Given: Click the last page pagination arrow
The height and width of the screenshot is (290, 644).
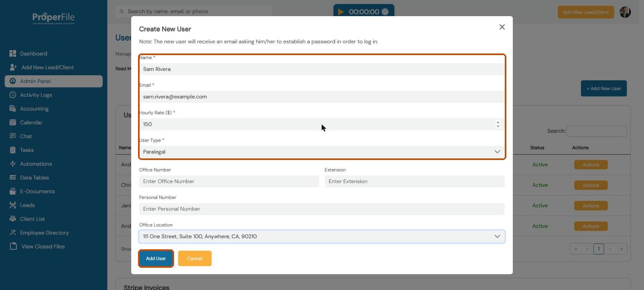Looking at the screenshot, I should (621, 249).
